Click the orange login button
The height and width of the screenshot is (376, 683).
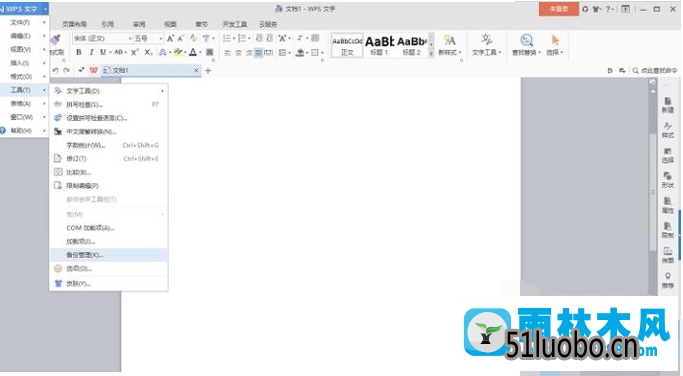point(558,9)
